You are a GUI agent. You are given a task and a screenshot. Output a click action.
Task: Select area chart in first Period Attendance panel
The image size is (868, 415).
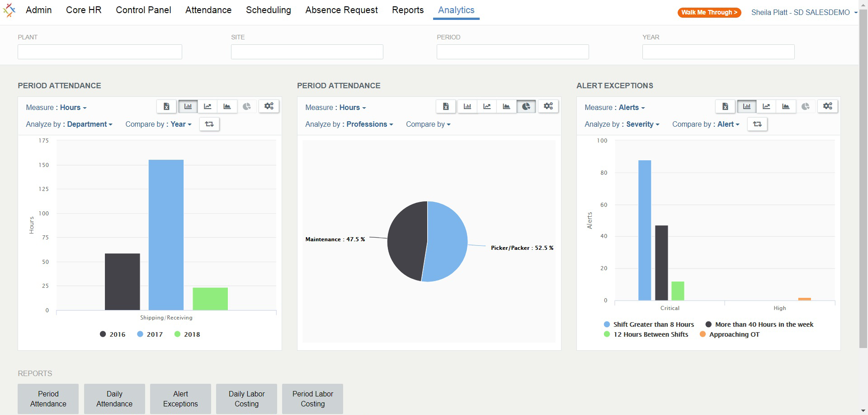tap(227, 106)
